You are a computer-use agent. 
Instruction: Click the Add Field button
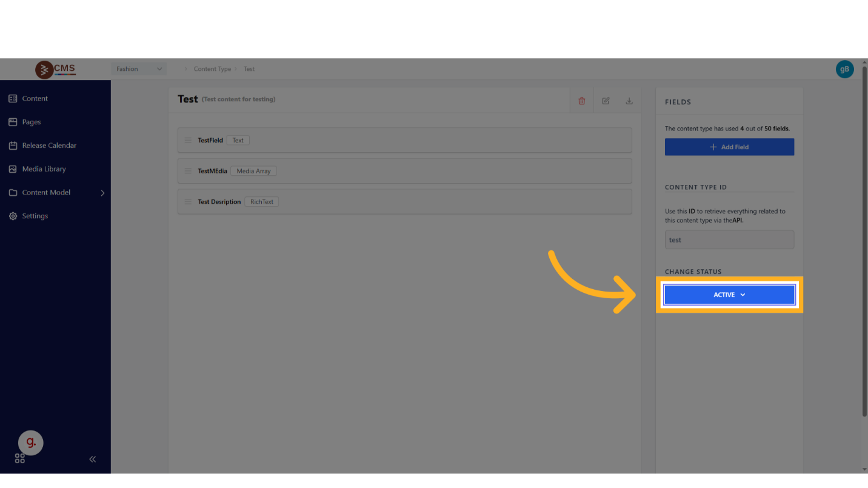(x=729, y=147)
